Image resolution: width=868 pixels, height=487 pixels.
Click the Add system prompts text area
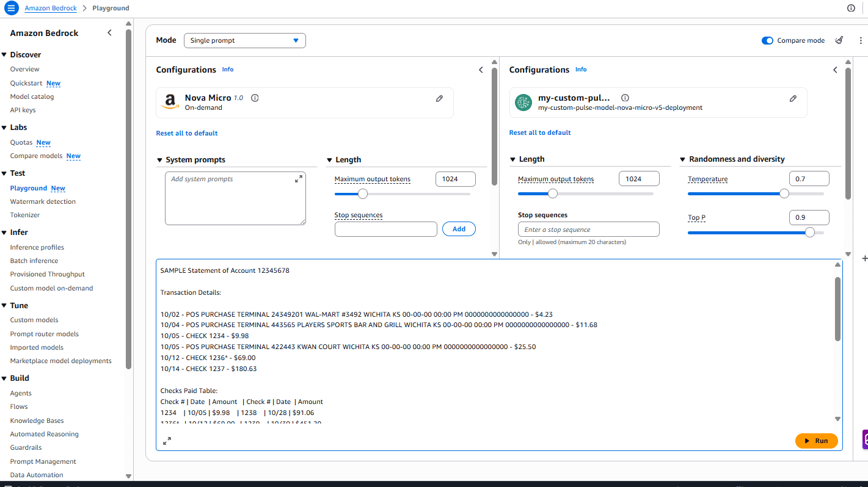[235, 198]
